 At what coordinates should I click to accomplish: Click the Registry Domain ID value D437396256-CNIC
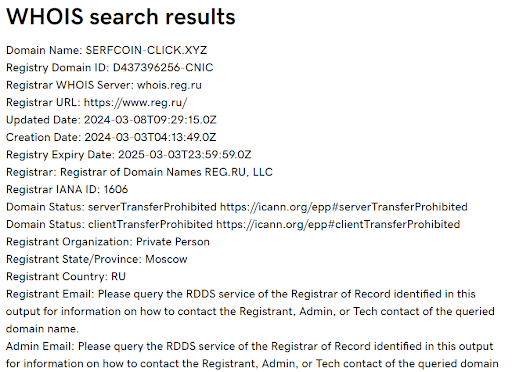pos(163,68)
